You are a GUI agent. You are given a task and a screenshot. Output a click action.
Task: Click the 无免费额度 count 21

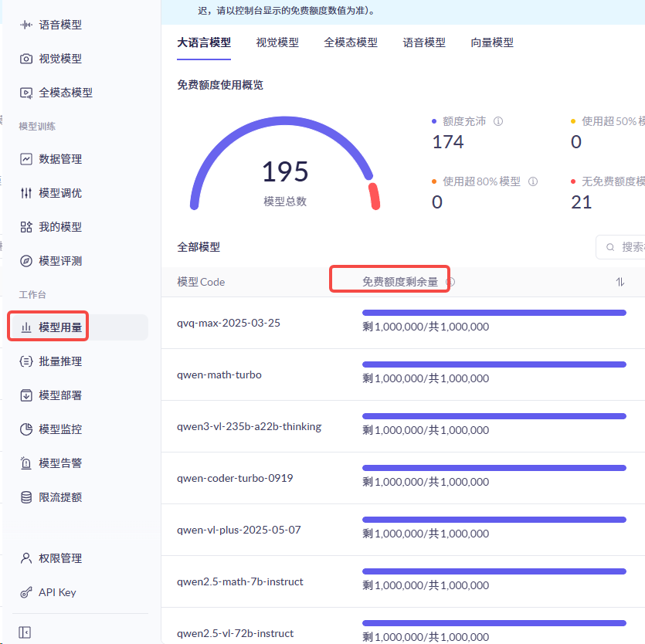[x=581, y=202]
